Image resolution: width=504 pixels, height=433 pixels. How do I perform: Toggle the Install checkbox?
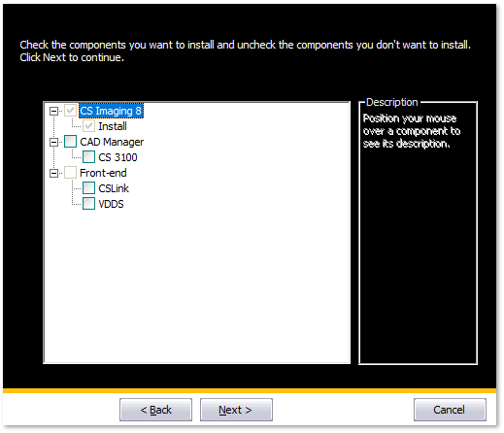88,126
